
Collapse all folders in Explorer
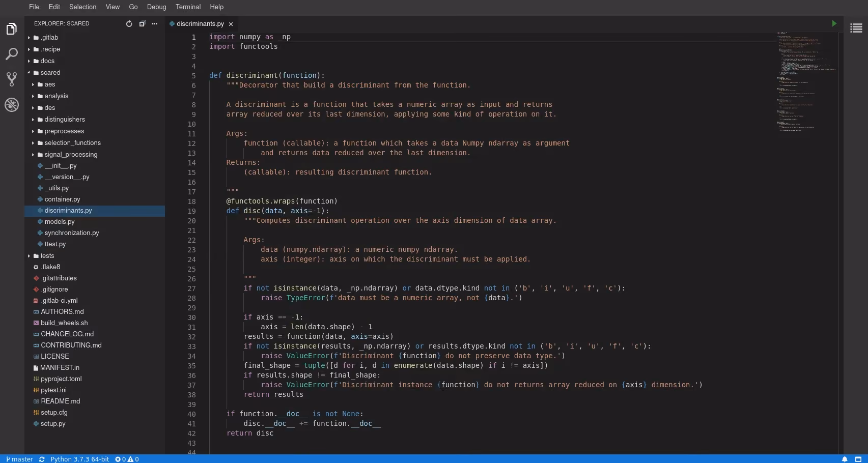click(x=143, y=23)
